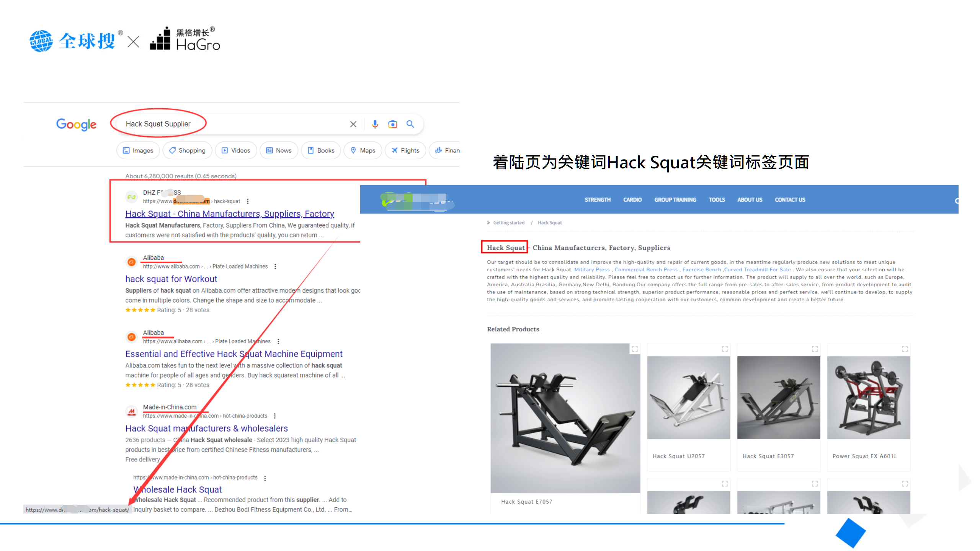
Task: Expand Hack Squat E3057 image with corner icon
Action: click(x=815, y=349)
